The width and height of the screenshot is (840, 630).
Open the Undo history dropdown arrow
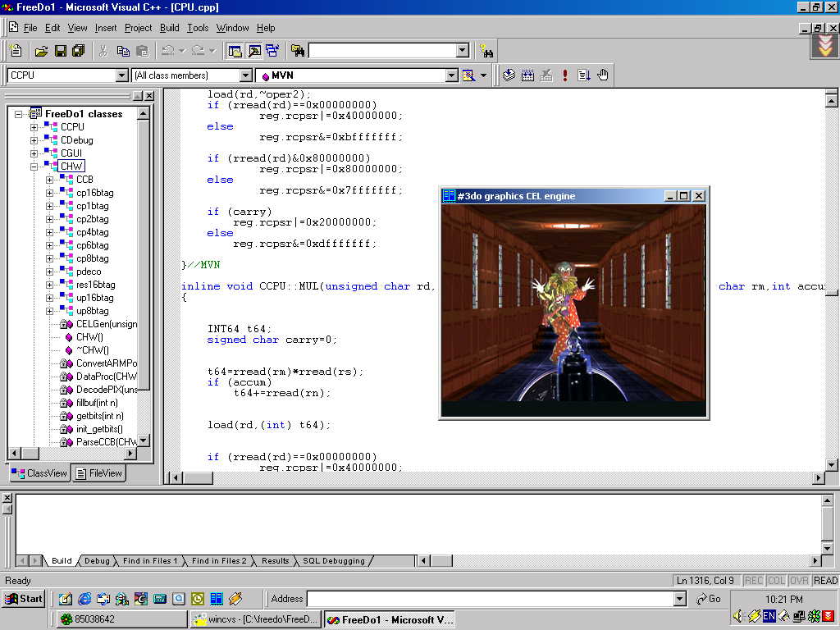point(182,51)
